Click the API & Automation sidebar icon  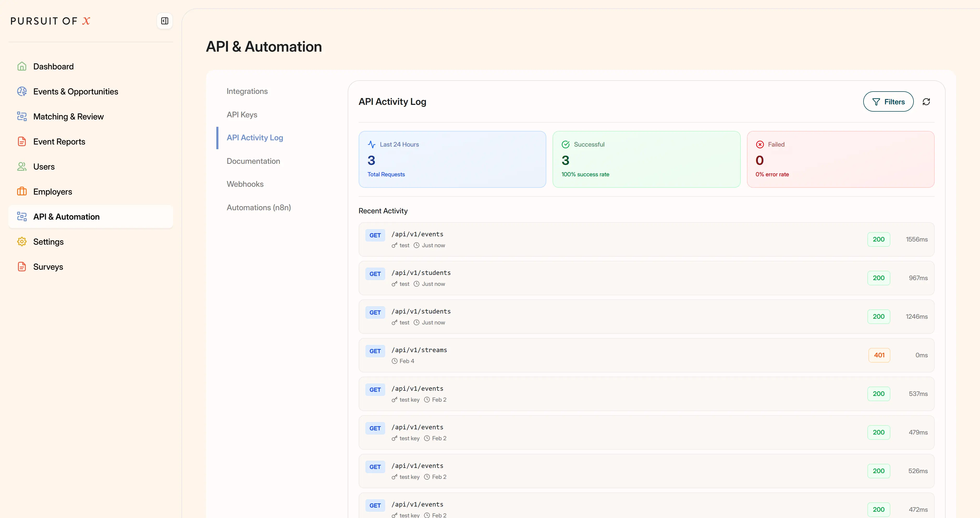pos(22,216)
